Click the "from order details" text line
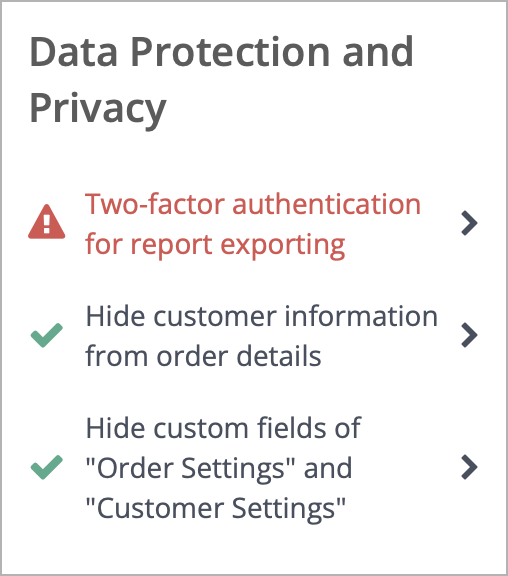508x576 pixels. [203, 356]
